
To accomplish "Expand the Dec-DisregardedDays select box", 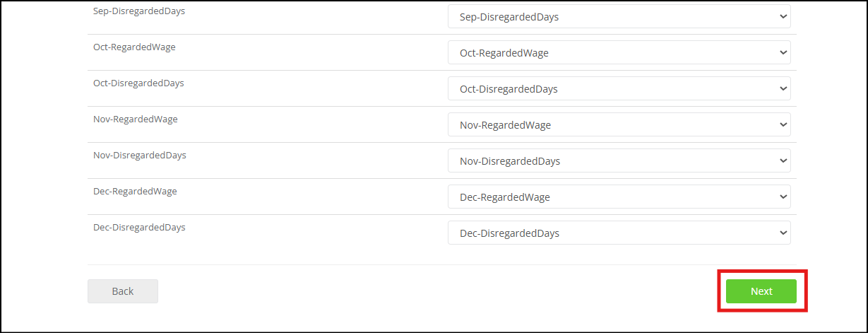I will (619, 233).
